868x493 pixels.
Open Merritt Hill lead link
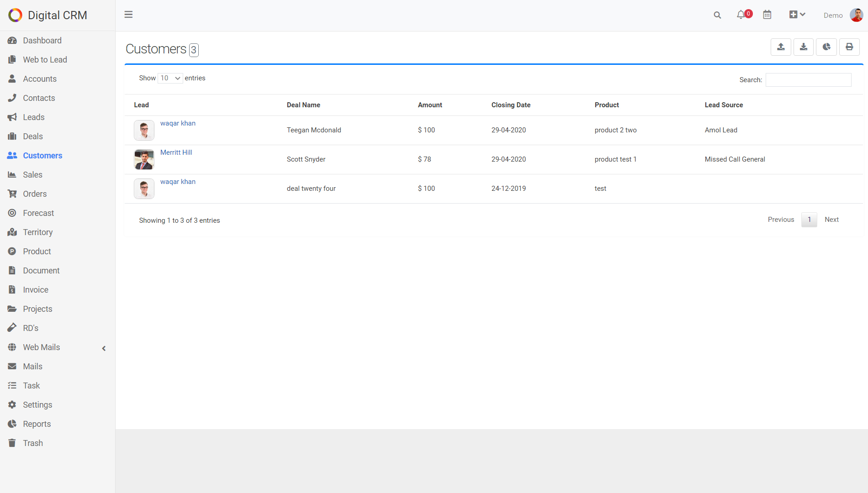click(176, 152)
